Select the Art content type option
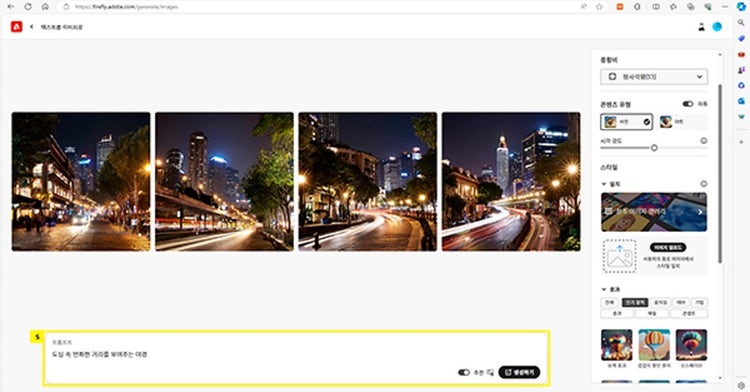Screen dimensions: 750x392 pyautogui.click(x=683, y=122)
